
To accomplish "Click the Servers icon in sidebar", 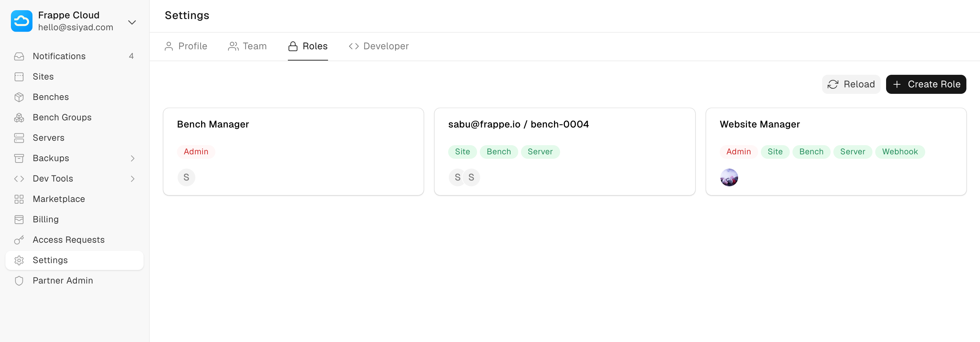I will tap(19, 138).
